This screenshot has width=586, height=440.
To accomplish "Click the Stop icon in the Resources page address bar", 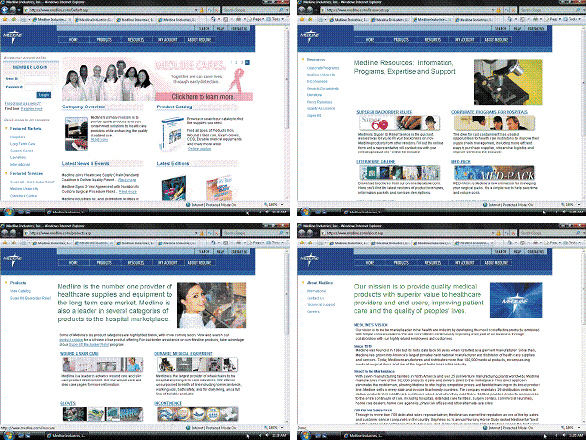I will click(x=513, y=10).
